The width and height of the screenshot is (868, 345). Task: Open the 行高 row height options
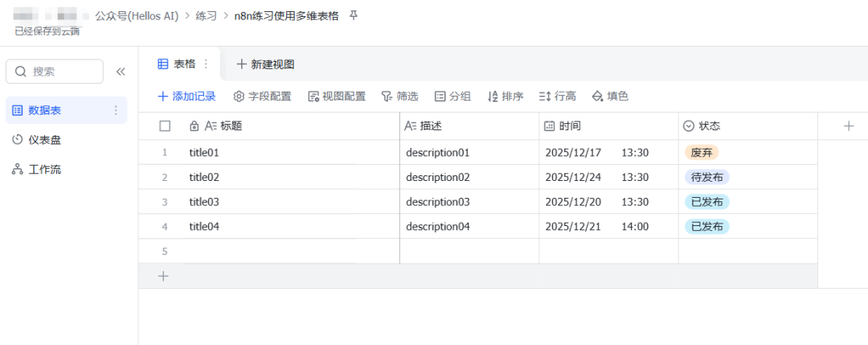click(558, 97)
